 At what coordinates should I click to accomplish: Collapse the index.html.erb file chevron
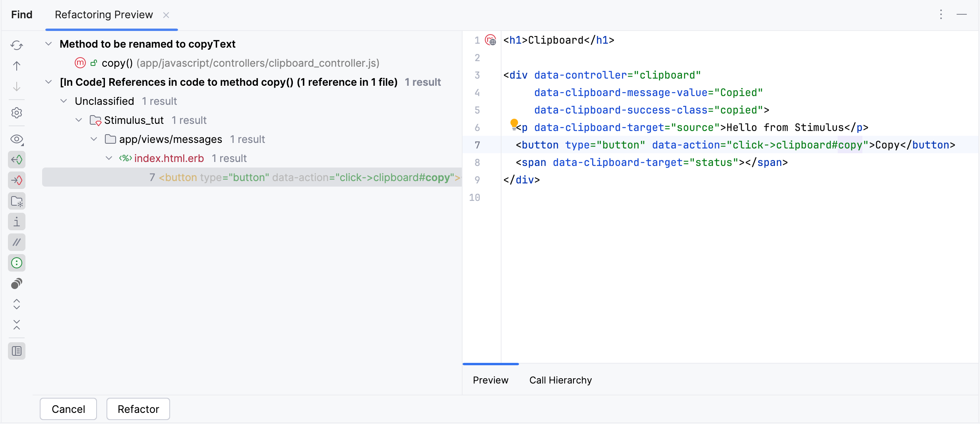coord(109,158)
